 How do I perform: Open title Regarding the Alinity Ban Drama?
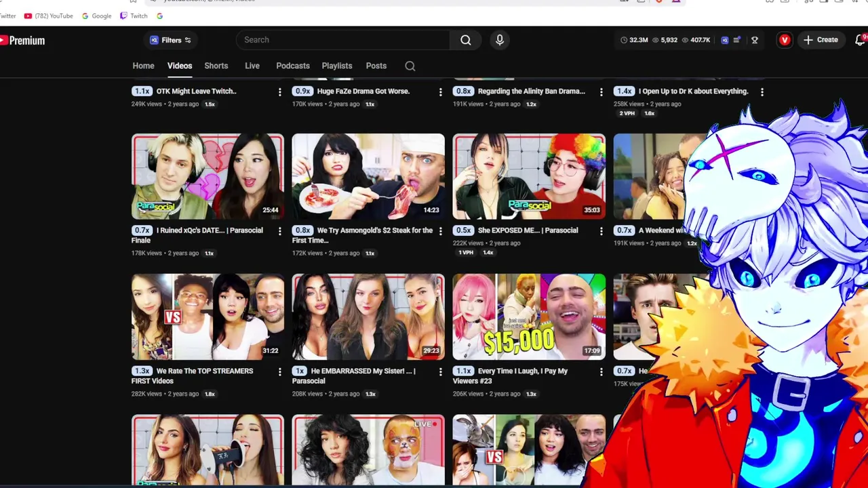point(531,91)
